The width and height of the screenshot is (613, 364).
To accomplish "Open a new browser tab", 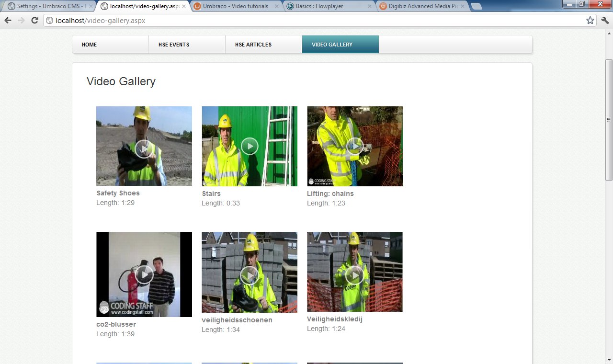I will tap(477, 6).
